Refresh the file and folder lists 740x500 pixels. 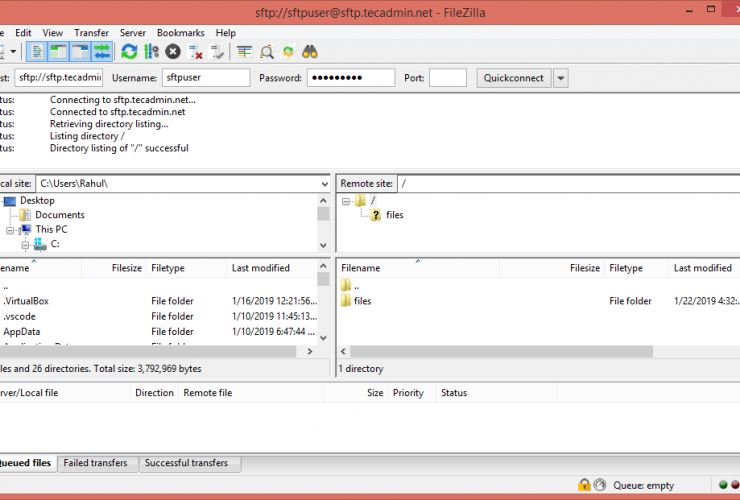pyautogui.click(x=129, y=51)
